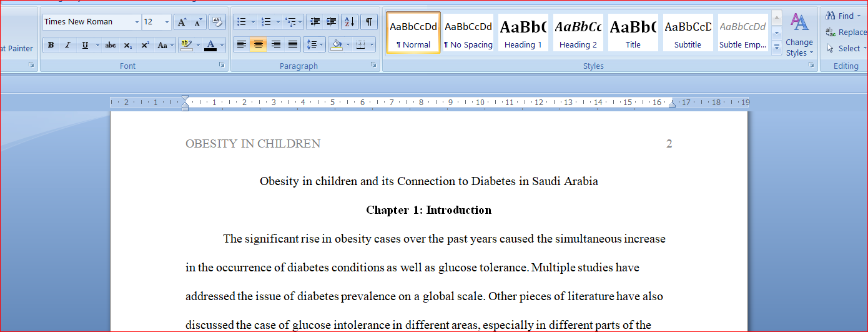This screenshot has height=332, width=868.
Task: Click the header text OBESITY IN CHILDREN
Action: [x=253, y=144]
